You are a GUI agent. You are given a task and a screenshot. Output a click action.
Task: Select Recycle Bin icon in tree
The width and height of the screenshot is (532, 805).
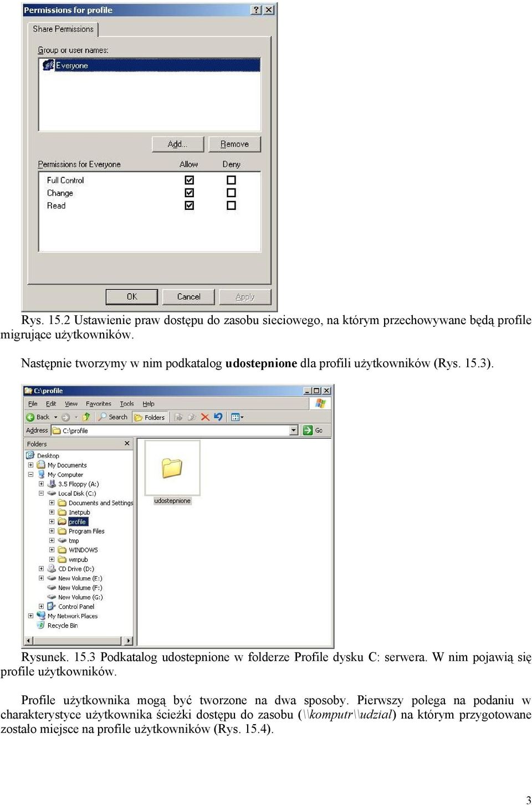[41, 625]
